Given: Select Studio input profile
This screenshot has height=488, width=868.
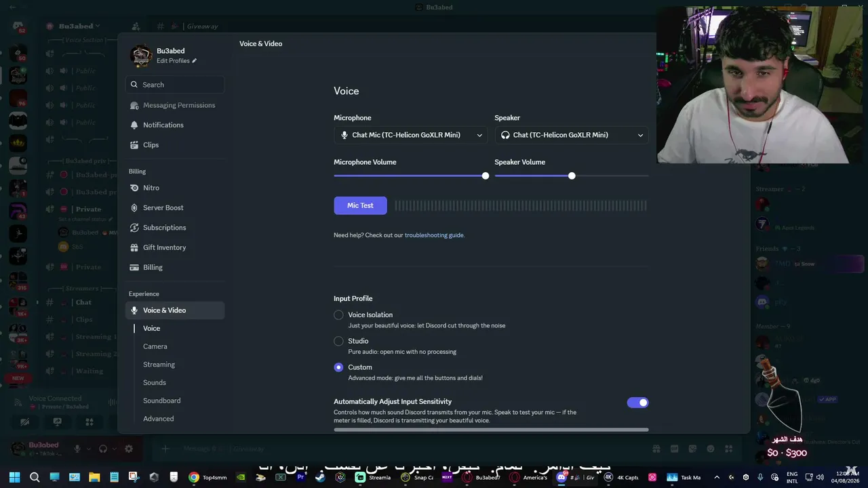Looking at the screenshot, I should (x=338, y=342).
